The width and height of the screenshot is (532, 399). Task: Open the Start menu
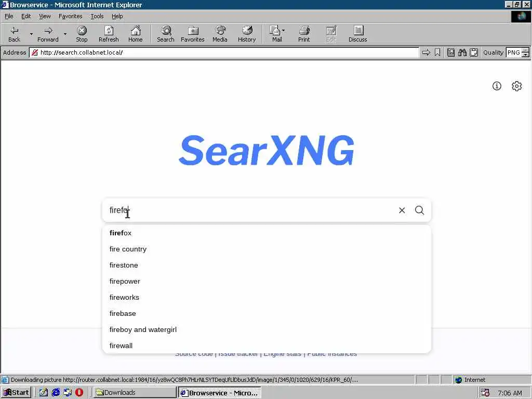tap(16, 393)
